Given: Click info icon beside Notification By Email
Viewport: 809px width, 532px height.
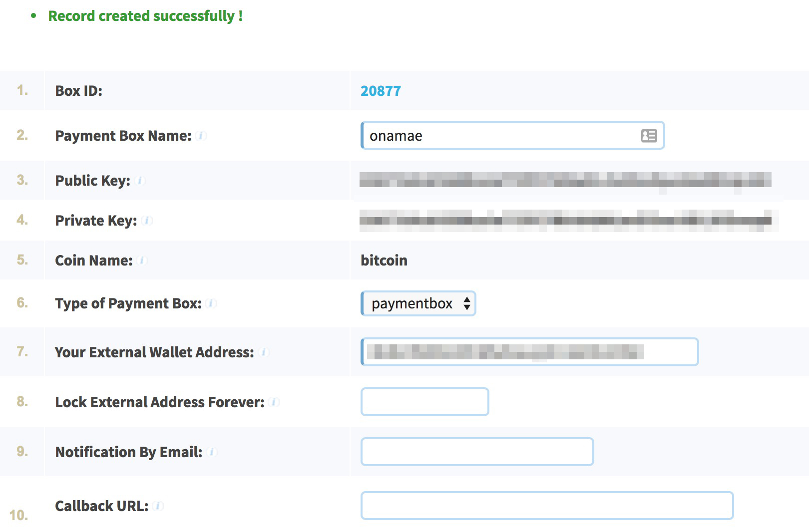Looking at the screenshot, I should [x=212, y=452].
